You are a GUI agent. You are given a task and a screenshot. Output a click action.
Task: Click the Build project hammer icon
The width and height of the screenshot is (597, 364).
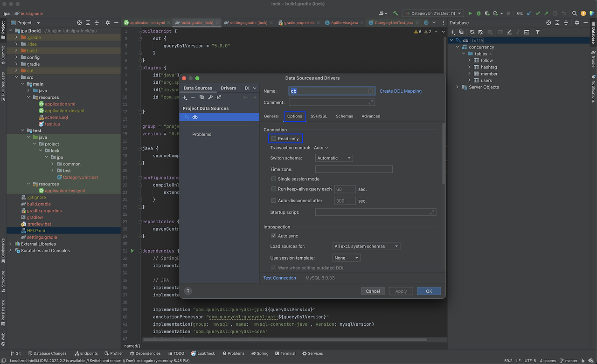(396, 14)
